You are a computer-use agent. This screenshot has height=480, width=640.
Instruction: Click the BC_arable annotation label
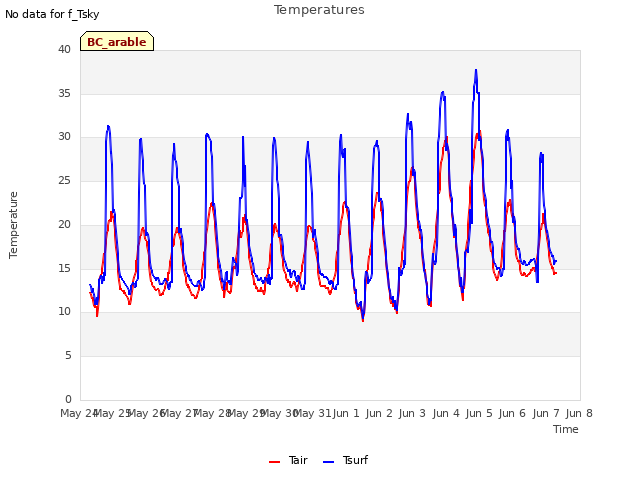tap(117, 42)
